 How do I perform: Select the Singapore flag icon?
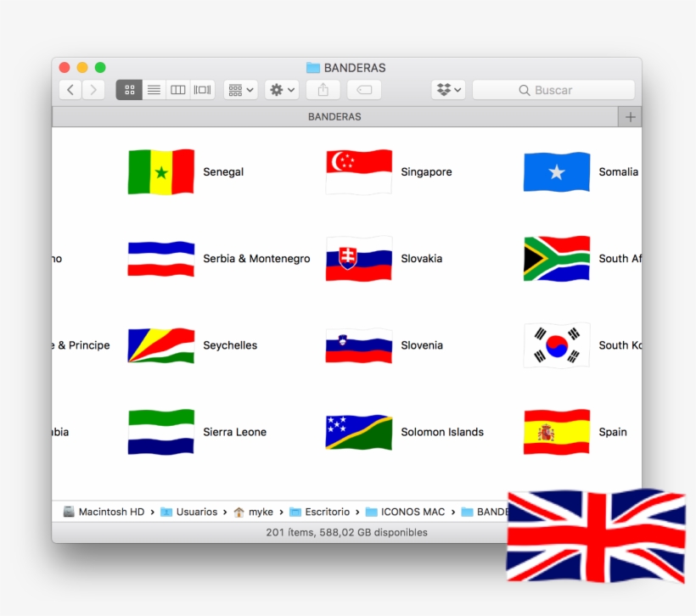[359, 171]
